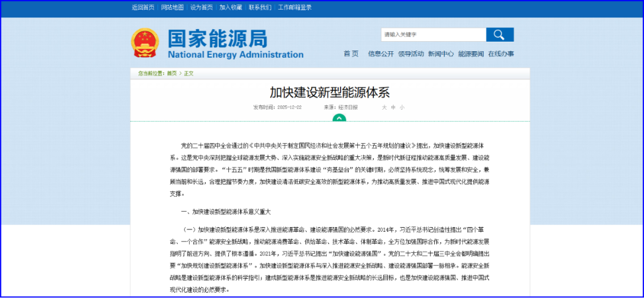Click the national emblem logo
The height and width of the screenshot is (298, 644).
point(144,43)
